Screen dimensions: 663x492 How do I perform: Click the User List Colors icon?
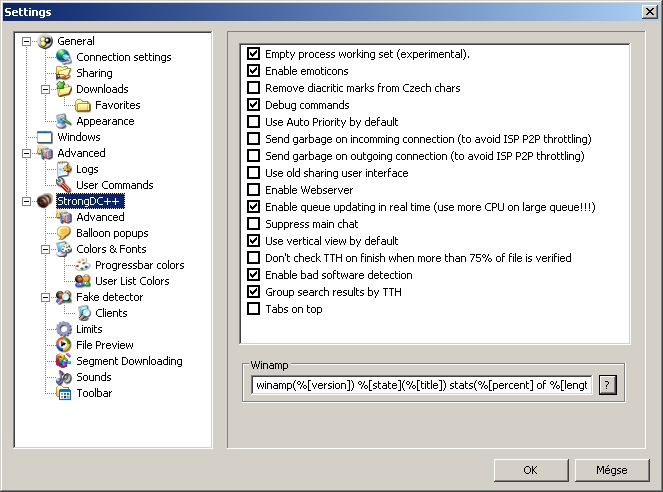pos(83,281)
